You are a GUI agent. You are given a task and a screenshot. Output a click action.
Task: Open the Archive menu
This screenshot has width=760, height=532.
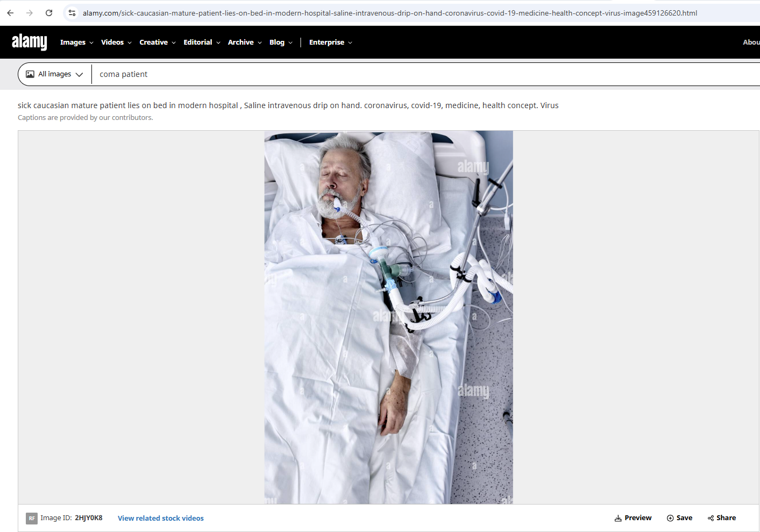(244, 42)
